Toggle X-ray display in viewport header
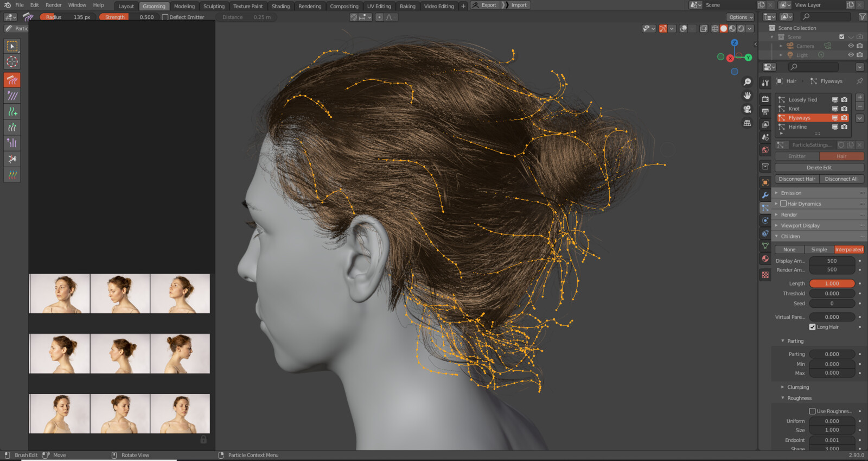This screenshot has width=868, height=461. [703, 28]
